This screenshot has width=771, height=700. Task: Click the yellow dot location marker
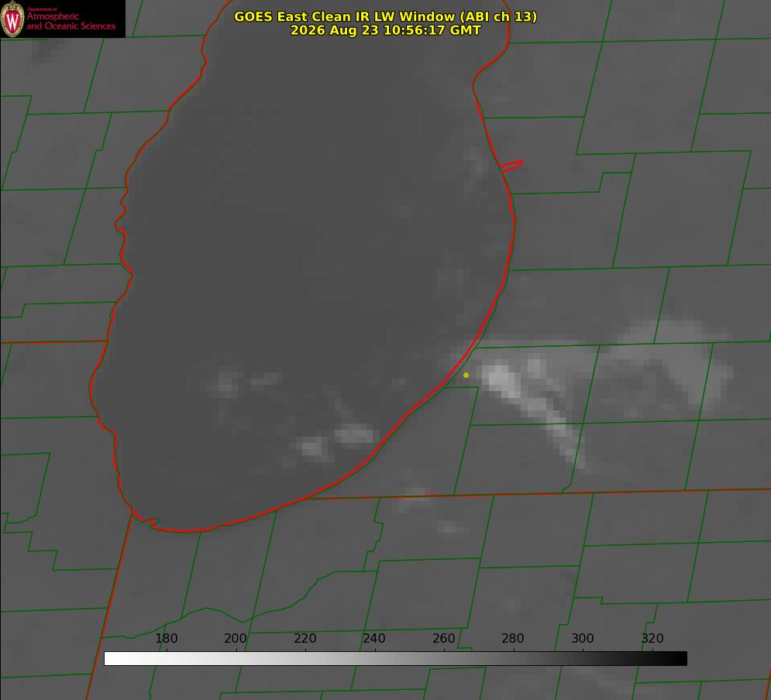click(x=466, y=375)
